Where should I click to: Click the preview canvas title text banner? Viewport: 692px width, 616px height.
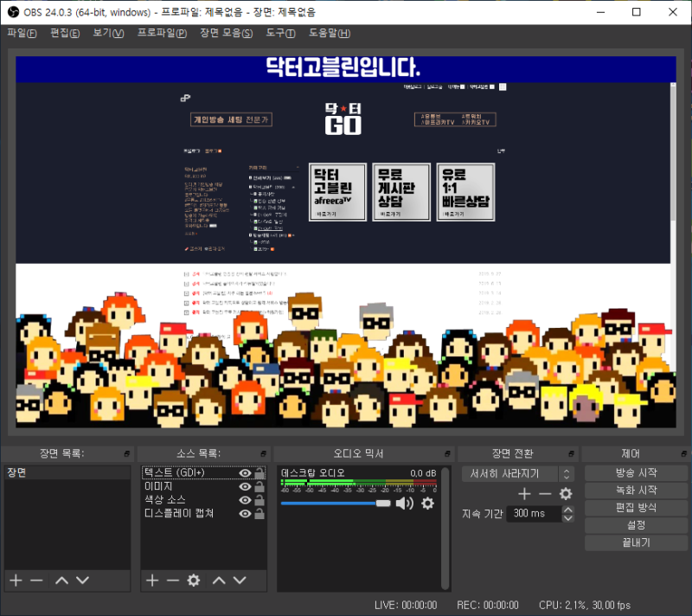tap(345, 68)
